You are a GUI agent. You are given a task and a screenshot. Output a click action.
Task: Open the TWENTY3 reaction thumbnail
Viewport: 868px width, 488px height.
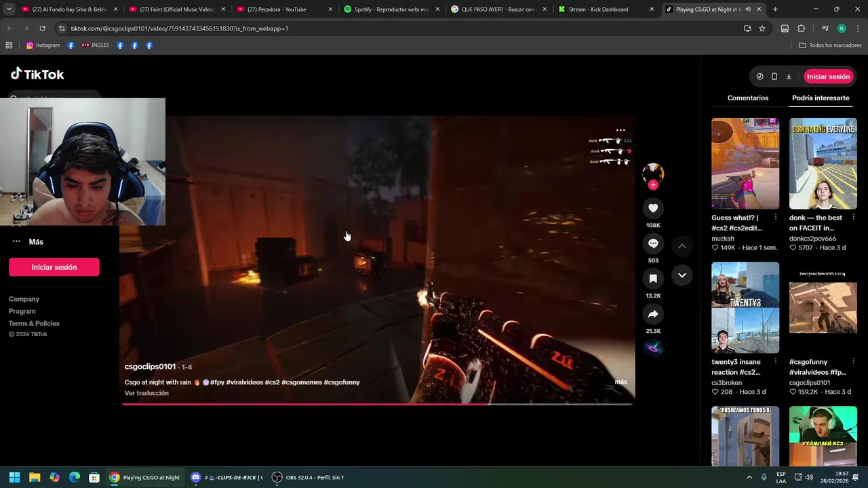[745, 308]
